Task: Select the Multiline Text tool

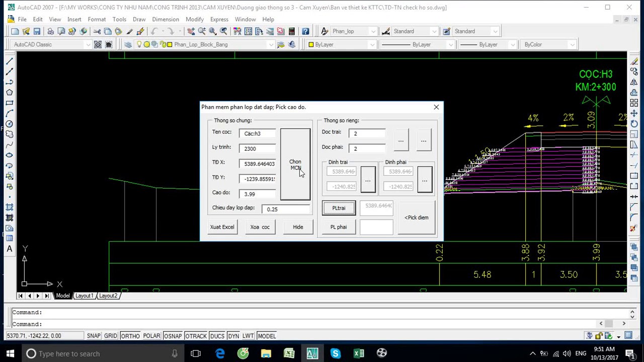Action: 9,249
